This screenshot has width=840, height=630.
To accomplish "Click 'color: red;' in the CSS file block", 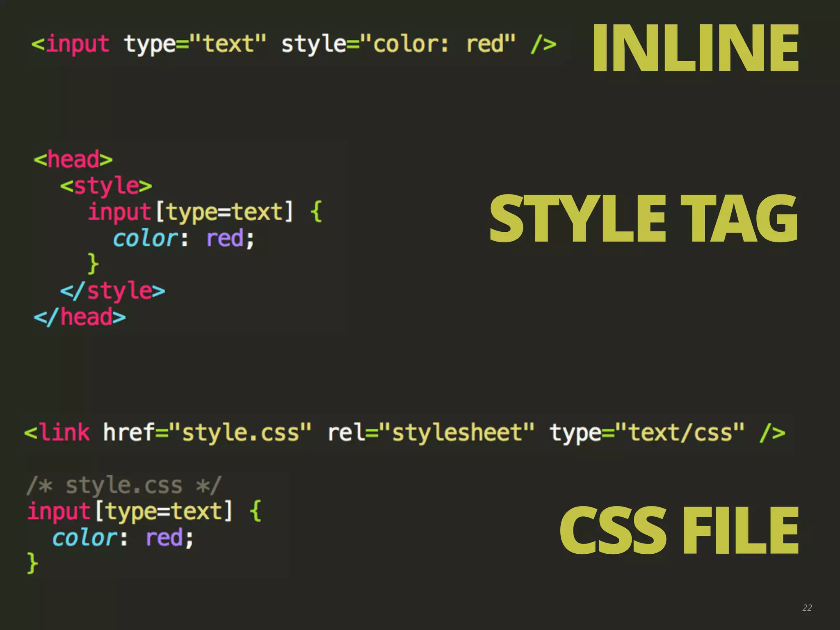I will coord(123,538).
